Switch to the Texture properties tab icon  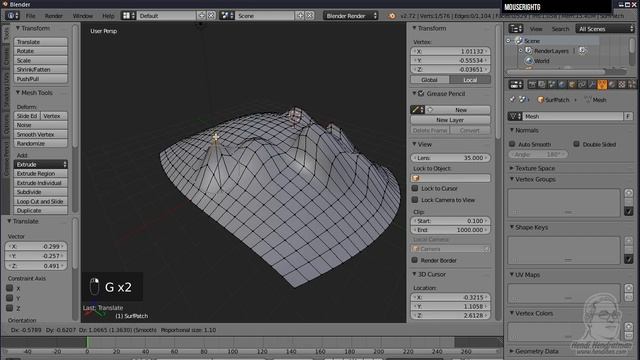(622, 84)
